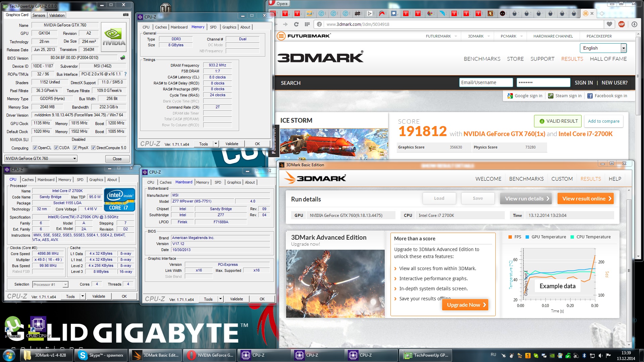Screen dimensions: 644x362
Task: Click the Bluetooth tray icon
Action: [x=584, y=355]
